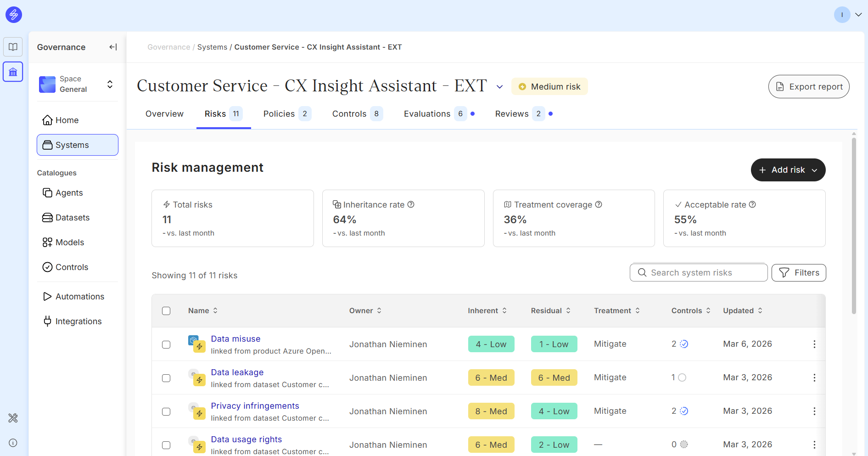This screenshot has height=456, width=868.
Task: Click the Export report button
Action: tap(808, 87)
